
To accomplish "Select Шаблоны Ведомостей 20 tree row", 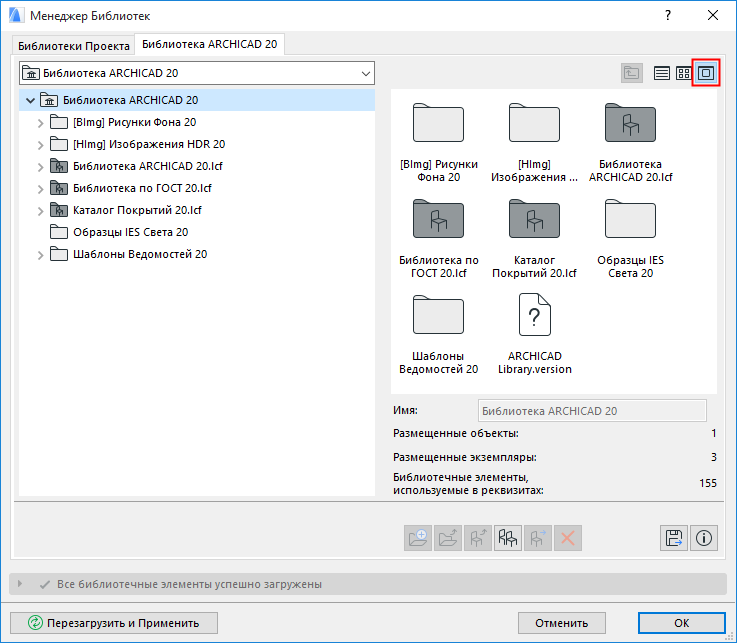I will pos(197,254).
